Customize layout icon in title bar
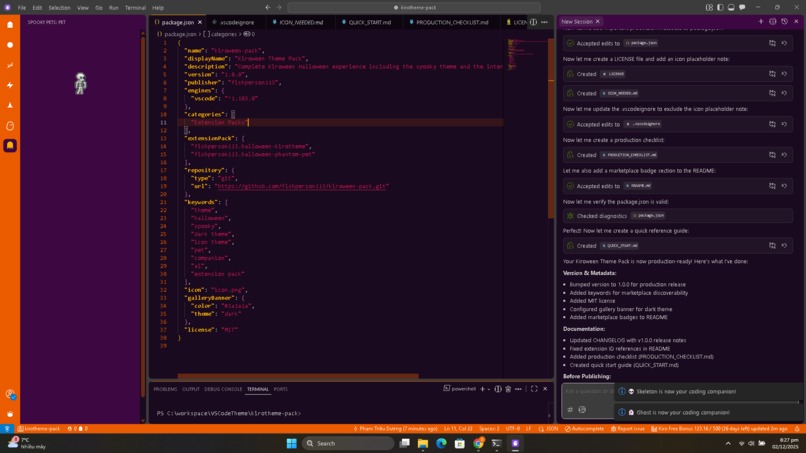806x453 pixels. click(x=709, y=8)
